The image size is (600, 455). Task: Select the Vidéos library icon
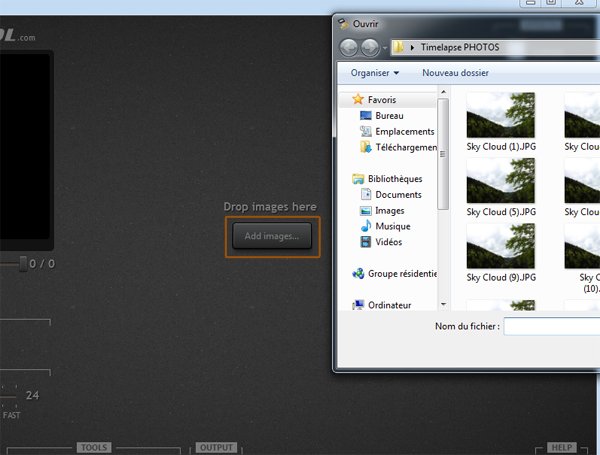tap(366, 242)
